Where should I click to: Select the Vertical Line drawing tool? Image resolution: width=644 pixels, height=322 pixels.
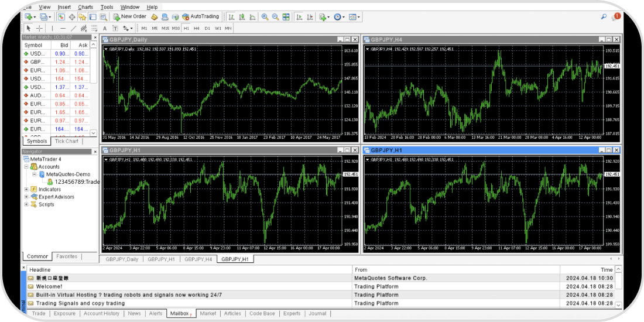pos(52,28)
